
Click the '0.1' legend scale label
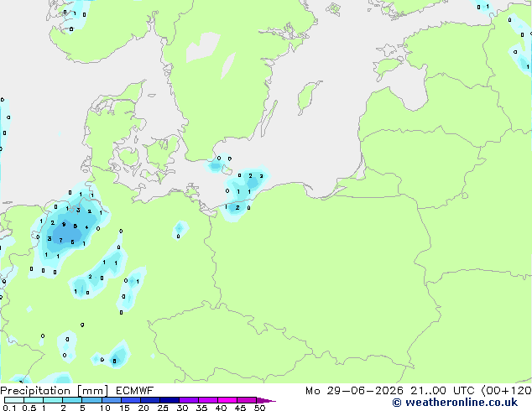pos(9,408)
